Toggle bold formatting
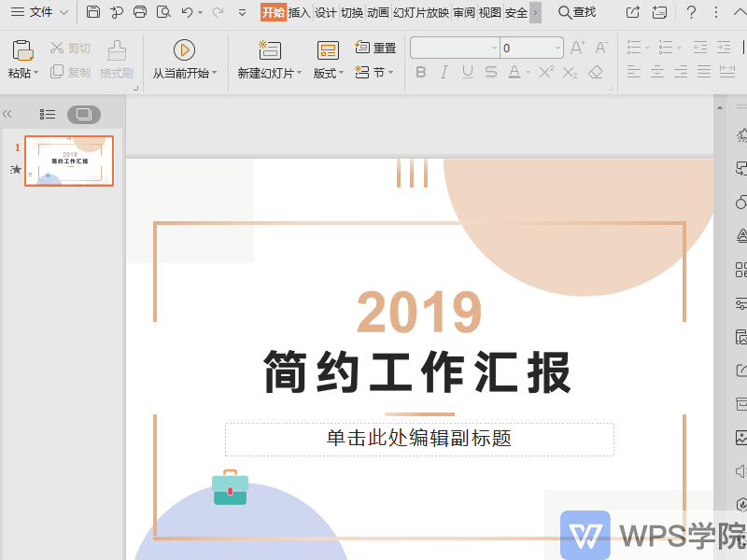 pyautogui.click(x=421, y=72)
